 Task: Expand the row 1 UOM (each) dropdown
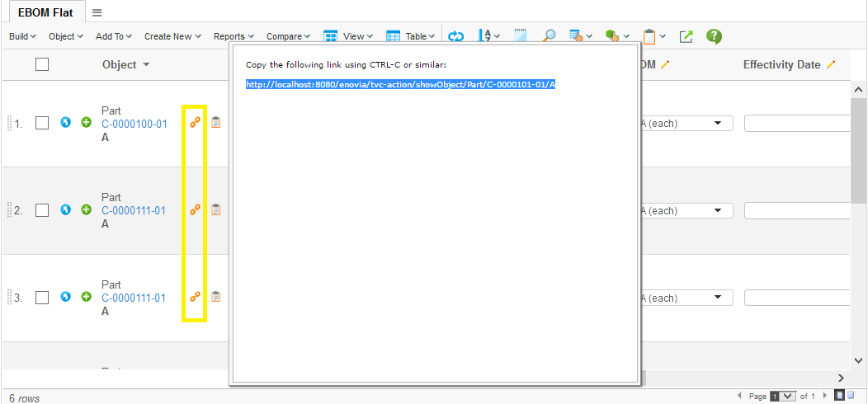point(717,124)
